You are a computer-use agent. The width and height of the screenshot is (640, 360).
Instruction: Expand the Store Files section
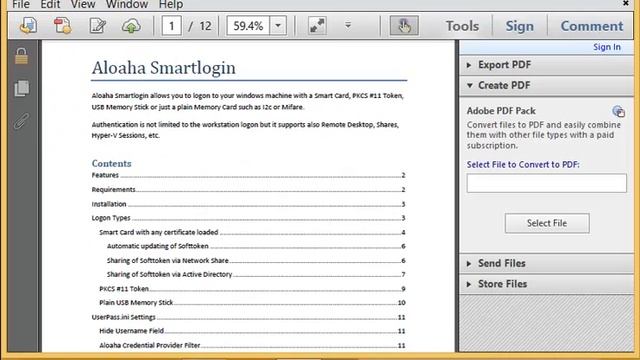coord(546,284)
